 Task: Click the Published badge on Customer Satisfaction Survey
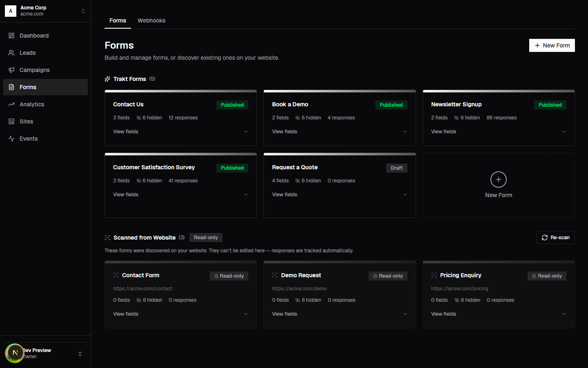(232, 168)
